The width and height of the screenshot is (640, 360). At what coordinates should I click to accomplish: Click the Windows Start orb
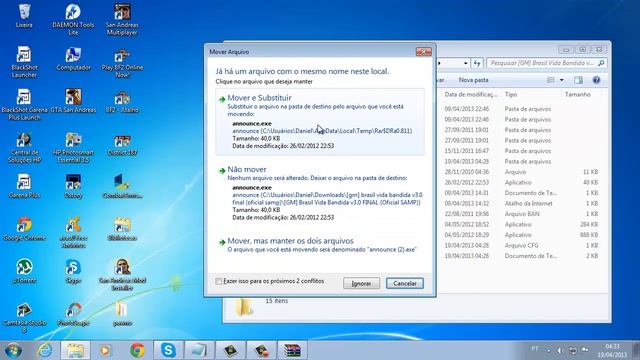point(13,350)
